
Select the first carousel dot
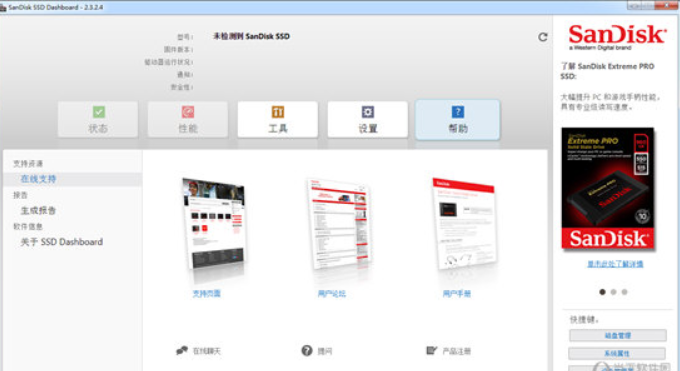tap(602, 292)
